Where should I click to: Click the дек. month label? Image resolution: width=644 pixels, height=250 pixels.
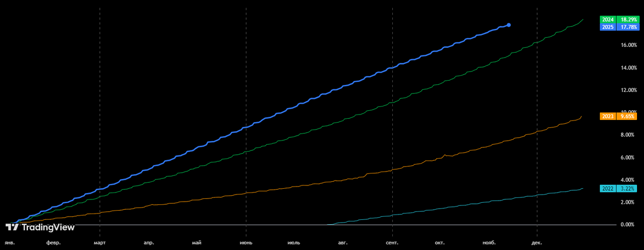(537, 242)
